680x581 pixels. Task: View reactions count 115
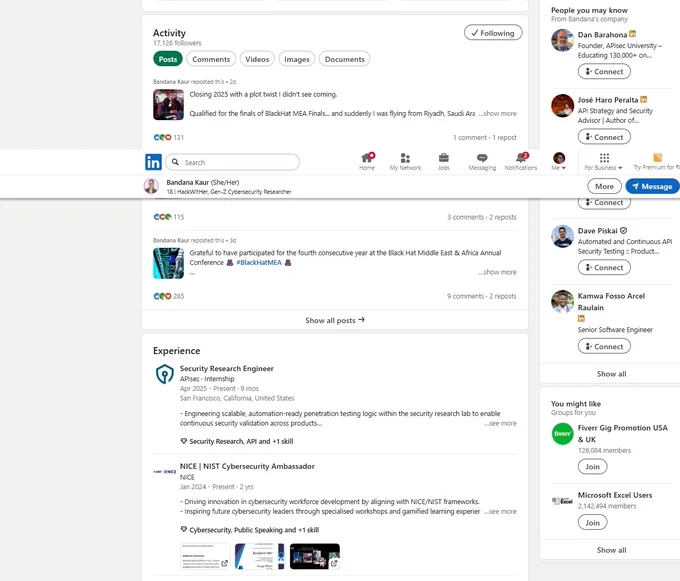(x=169, y=217)
